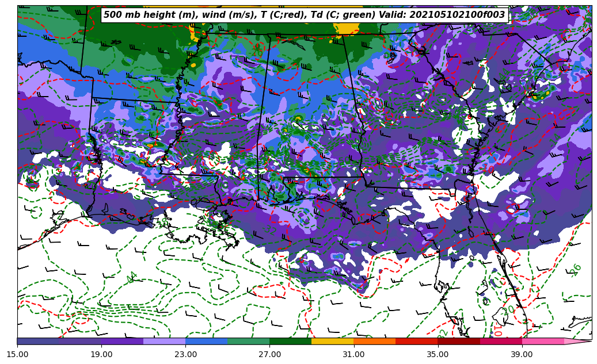Click the 19.00 colorbar tick label
The image size is (597, 364).
(101, 354)
